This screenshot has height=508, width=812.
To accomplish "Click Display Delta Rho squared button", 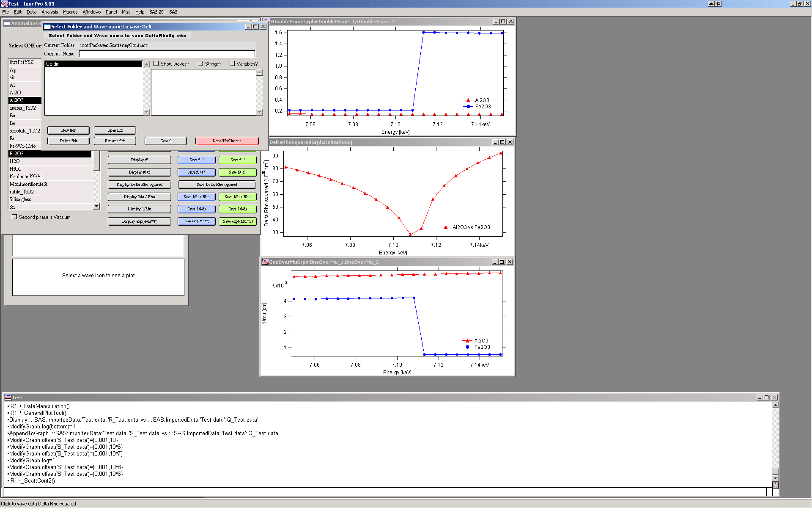I will 140,185.
